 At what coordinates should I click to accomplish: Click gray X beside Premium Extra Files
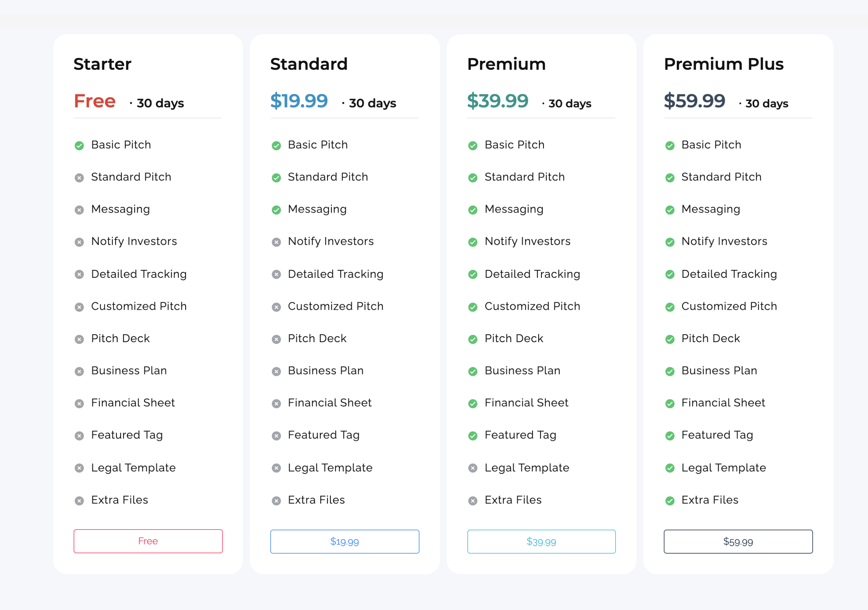473,501
